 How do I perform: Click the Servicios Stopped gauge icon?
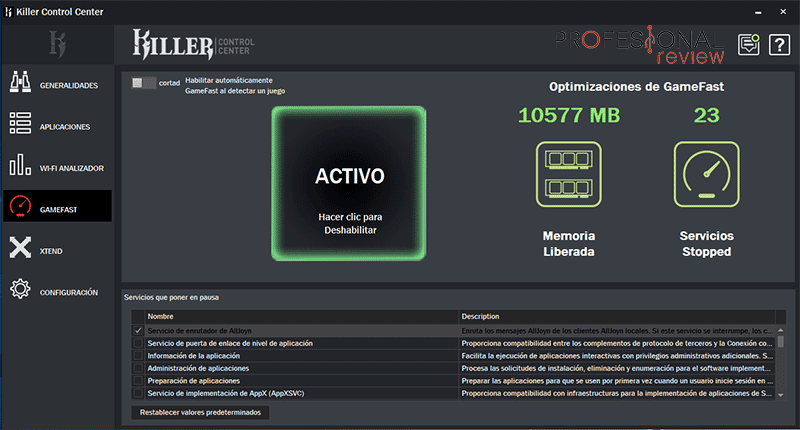point(706,174)
